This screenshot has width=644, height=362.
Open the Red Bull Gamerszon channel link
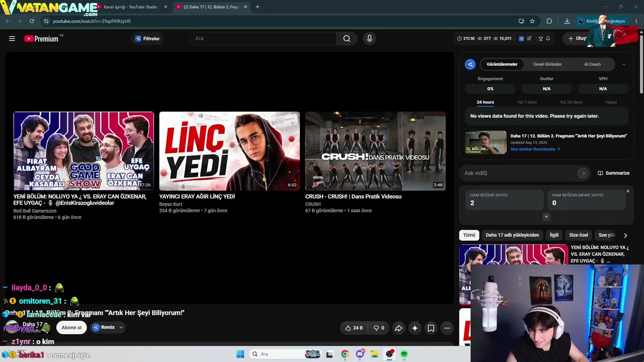point(35,211)
